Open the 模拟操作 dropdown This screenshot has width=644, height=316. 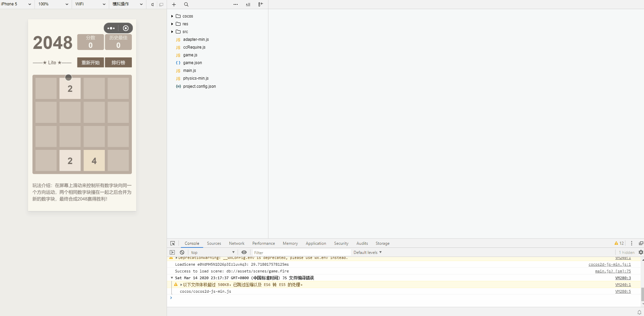pos(127,4)
